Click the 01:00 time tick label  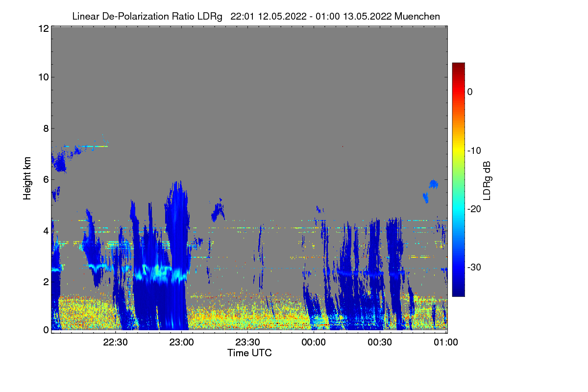(x=446, y=343)
